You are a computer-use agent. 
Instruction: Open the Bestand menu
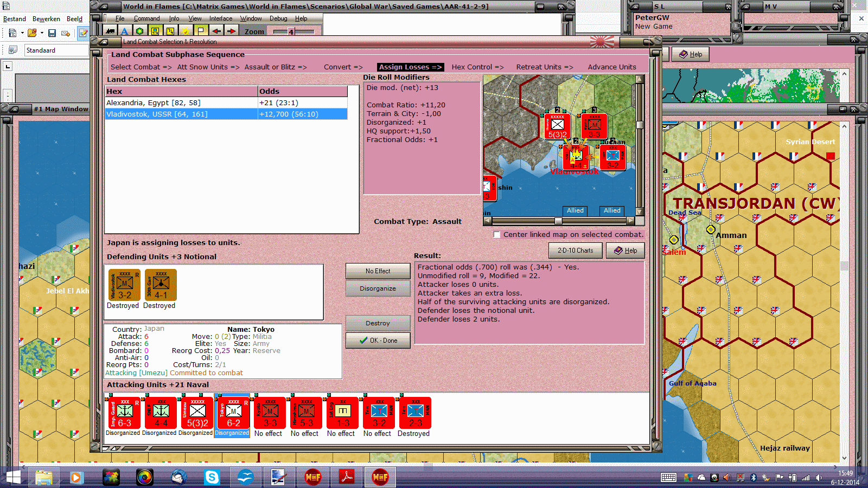tap(15, 18)
